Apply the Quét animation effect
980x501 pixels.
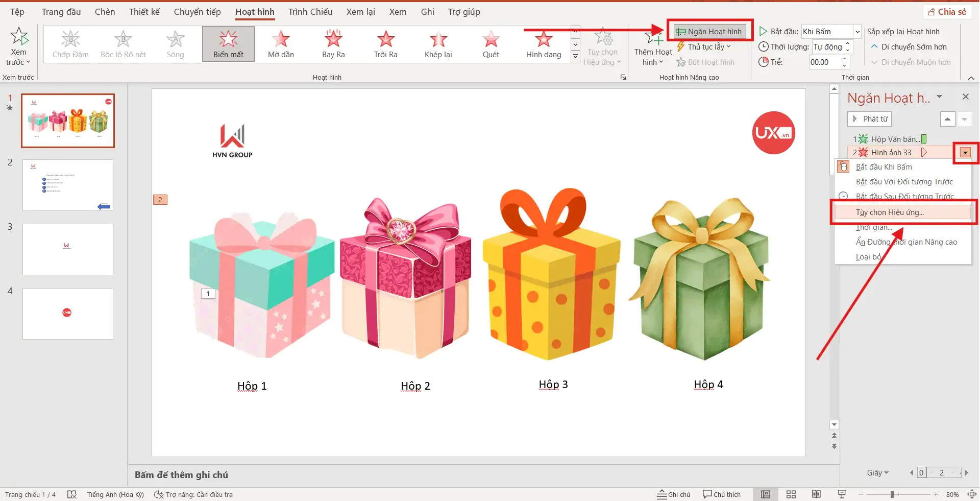tap(491, 44)
